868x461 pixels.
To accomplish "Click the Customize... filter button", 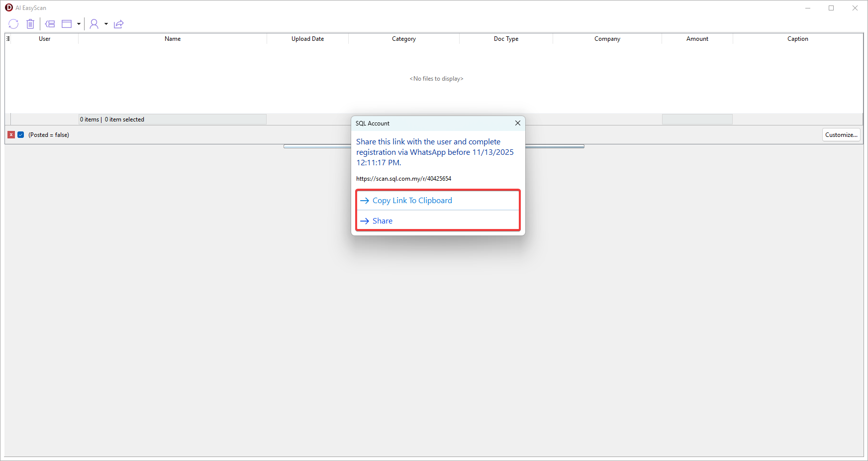I will 841,135.
